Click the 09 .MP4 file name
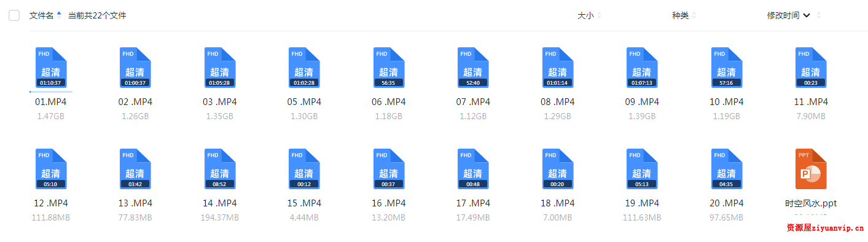The width and height of the screenshot is (868, 242). [x=642, y=101]
